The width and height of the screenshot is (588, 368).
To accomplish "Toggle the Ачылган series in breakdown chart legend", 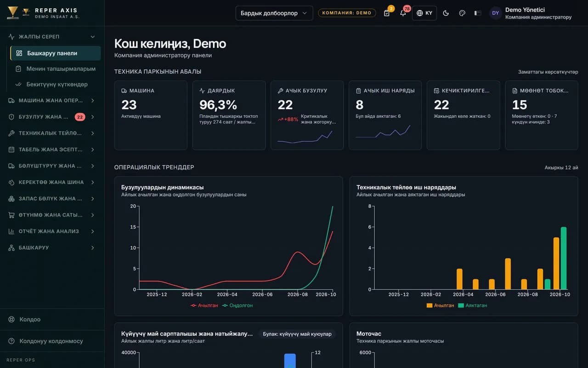I will tap(204, 305).
